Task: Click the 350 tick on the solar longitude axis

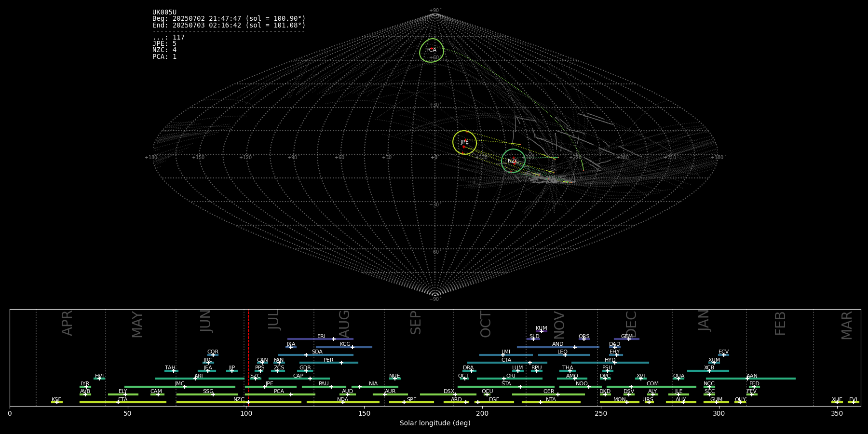Action: pyautogui.click(x=837, y=413)
